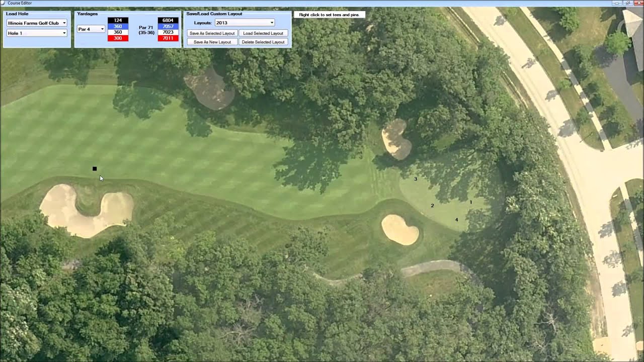644x362 pixels.
Task: Click the red total yardage 7011 cell
Action: pos(168,39)
